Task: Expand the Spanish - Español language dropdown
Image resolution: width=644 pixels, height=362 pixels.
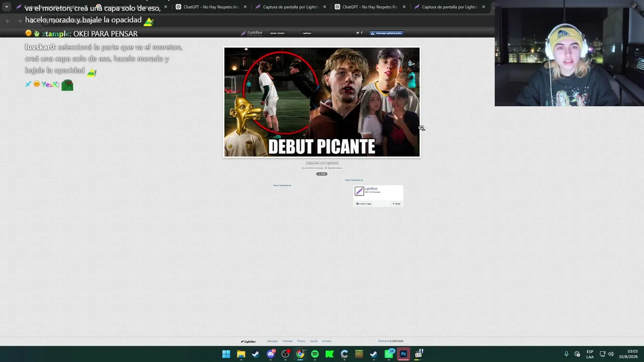Action: [x=277, y=33]
